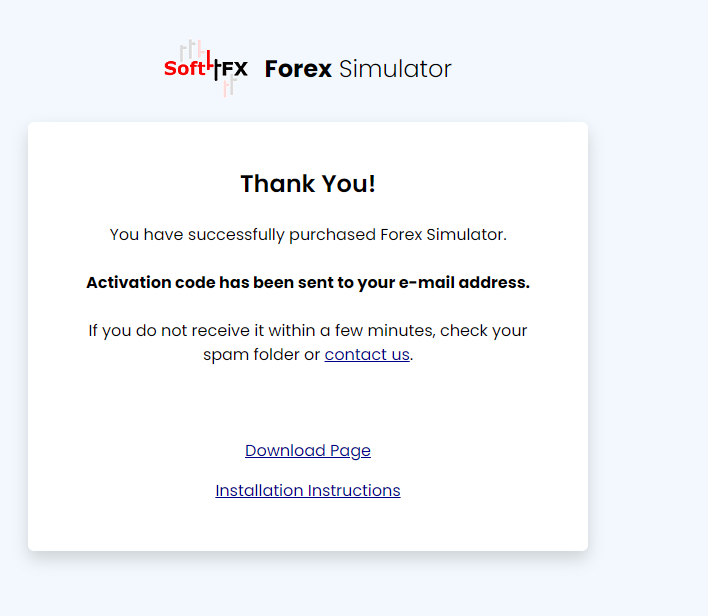
Task: Click the "Simulator" title word
Action: (x=395, y=69)
